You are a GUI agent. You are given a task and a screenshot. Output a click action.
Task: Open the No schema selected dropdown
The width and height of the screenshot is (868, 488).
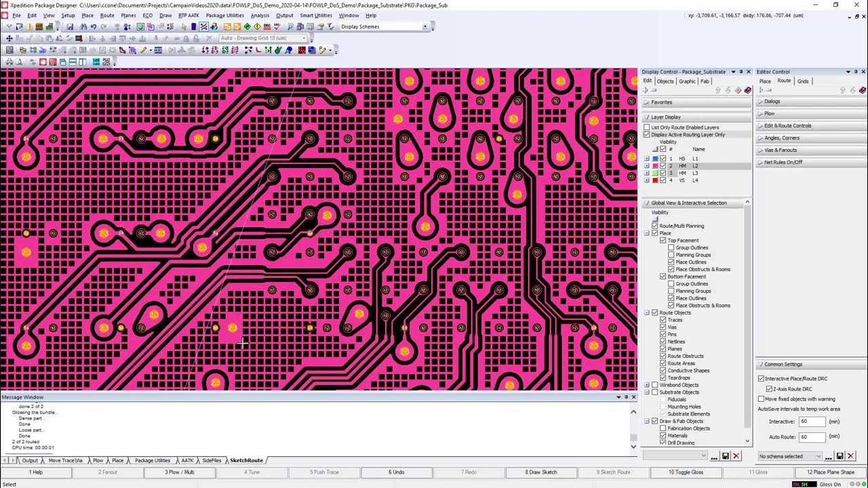click(818, 456)
